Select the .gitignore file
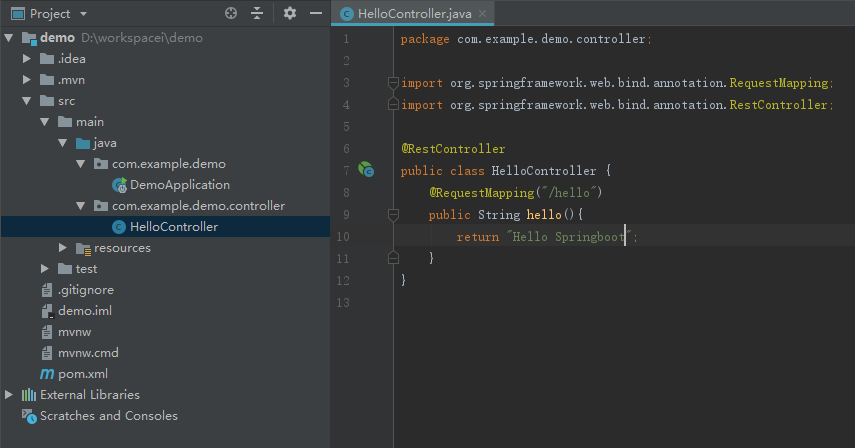The width and height of the screenshot is (855, 448). [x=86, y=290]
